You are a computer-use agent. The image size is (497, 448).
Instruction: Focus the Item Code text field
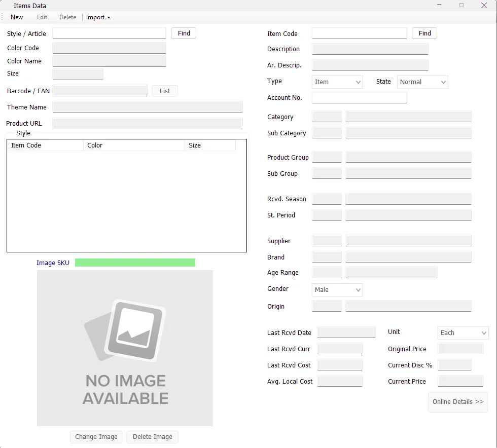coord(359,33)
